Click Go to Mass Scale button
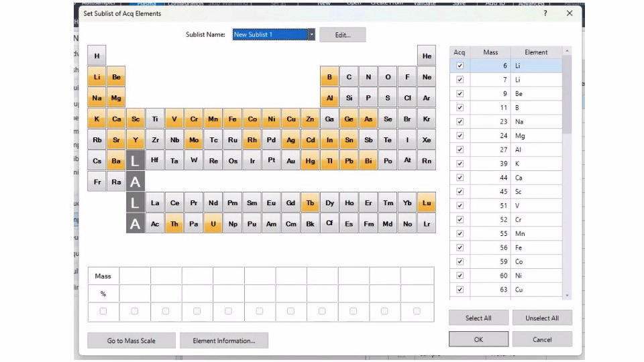Screen dimensions: 644x362 coord(131,341)
